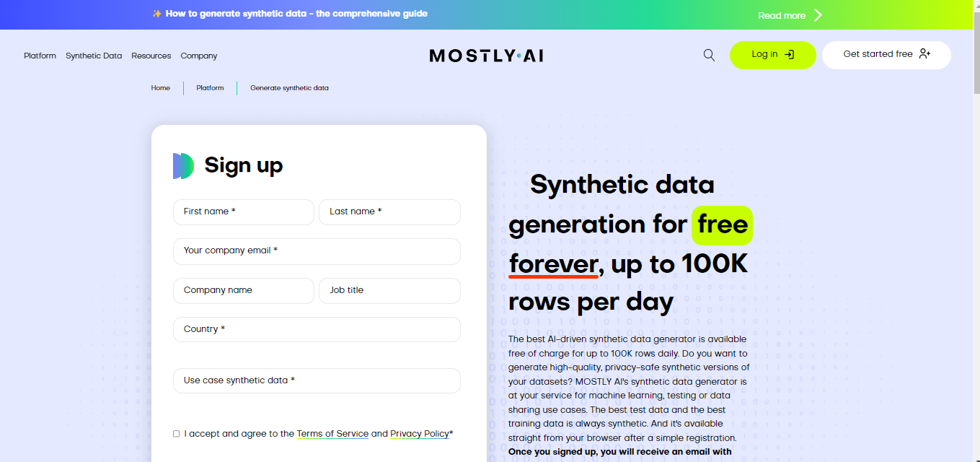Focus the Company name field
The width and height of the screenshot is (980, 462).
click(244, 291)
